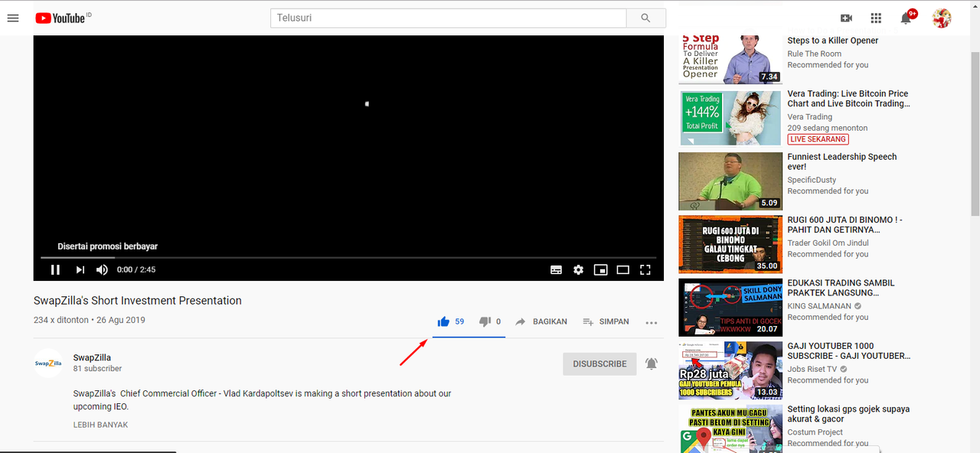
Task: Open 'EDUKASI TRADING SAMBIL PRAKTEK' title
Action: tap(841, 288)
